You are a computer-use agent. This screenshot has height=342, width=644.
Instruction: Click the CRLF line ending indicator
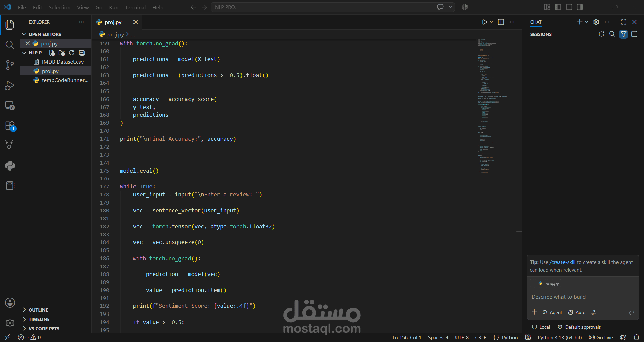480,337
